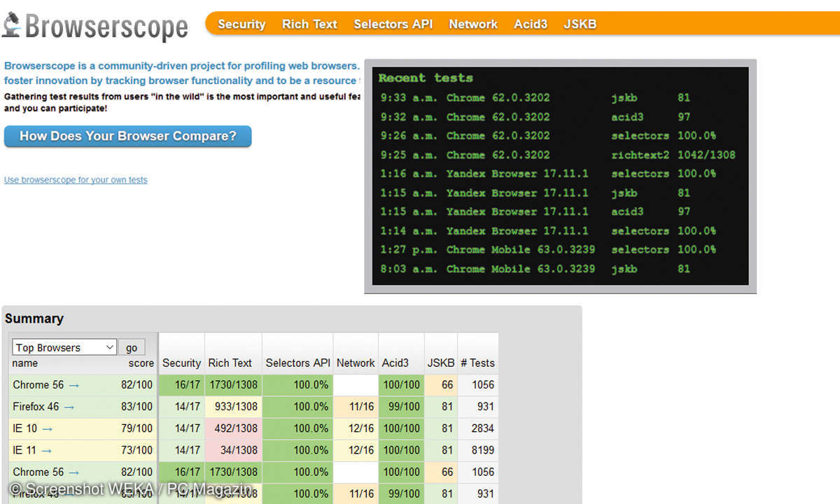The height and width of the screenshot is (504, 840).
Task: Click the name column header
Action: pyautogui.click(x=25, y=363)
